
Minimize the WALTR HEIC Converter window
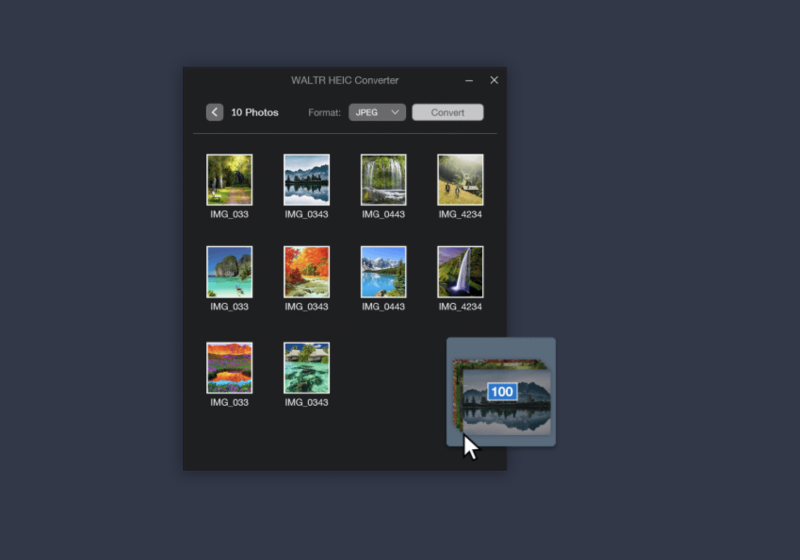pos(470,80)
